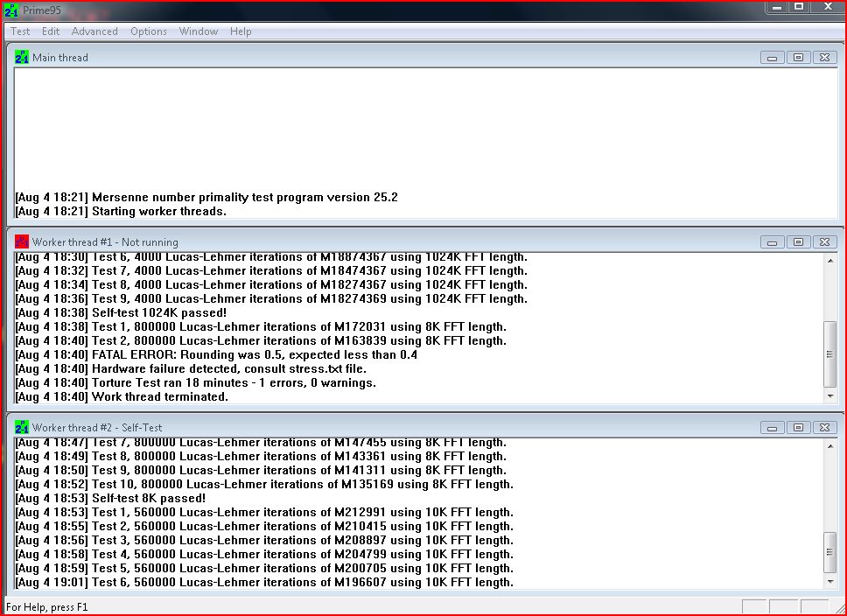
Task: Click 'For Help, press F1' status text
Action: tap(47, 607)
